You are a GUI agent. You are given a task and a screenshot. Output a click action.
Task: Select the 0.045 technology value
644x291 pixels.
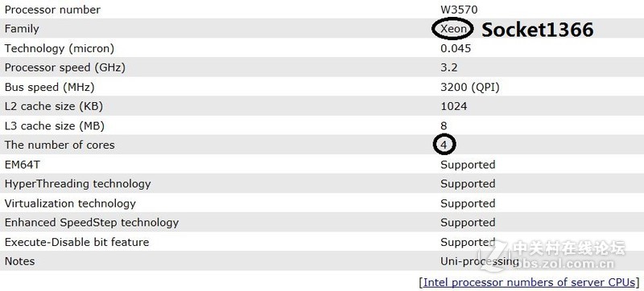(x=456, y=48)
